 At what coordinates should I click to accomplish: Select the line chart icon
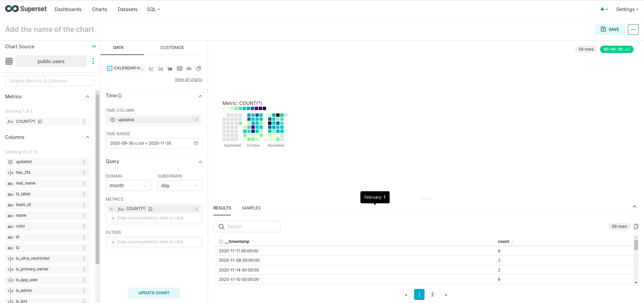(x=151, y=68)
